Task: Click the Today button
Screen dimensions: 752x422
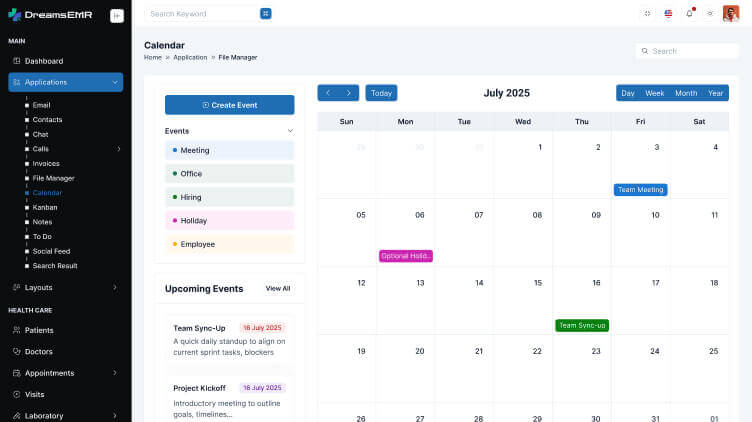Action: point(381,93)
